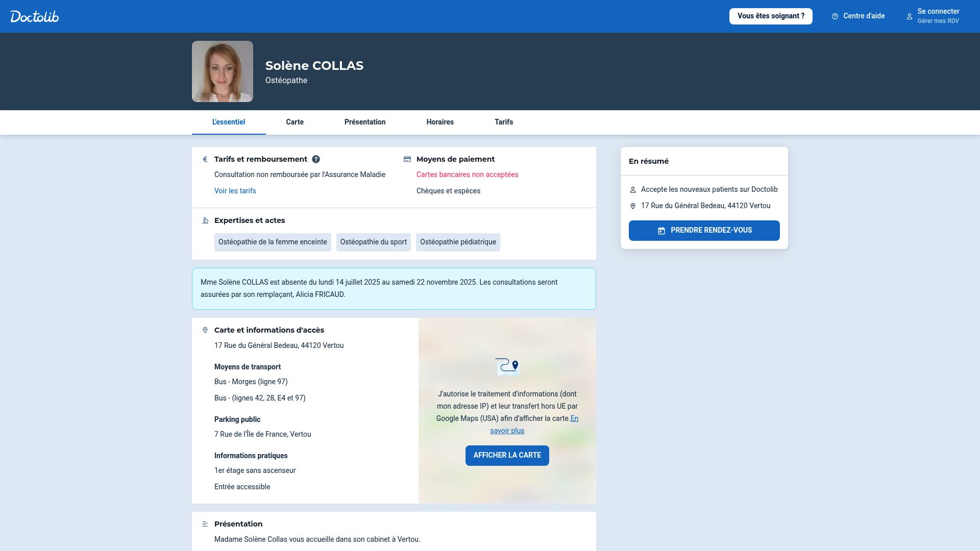Click Solène COLLAS's profile photo

(x=222, y=71)
